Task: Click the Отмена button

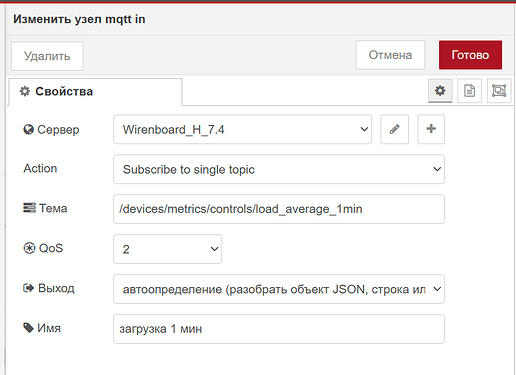Action: pos(390,55)
